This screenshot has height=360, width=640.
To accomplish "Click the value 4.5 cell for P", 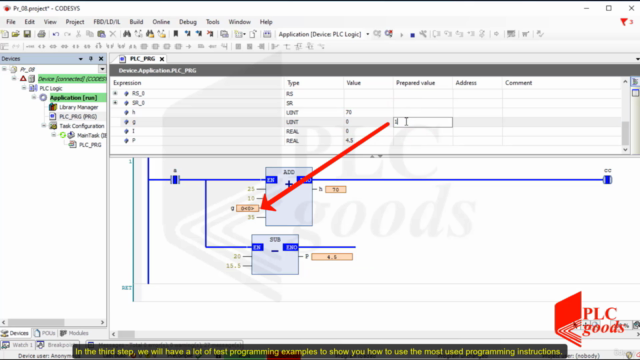I will click(x=368, y=140).
